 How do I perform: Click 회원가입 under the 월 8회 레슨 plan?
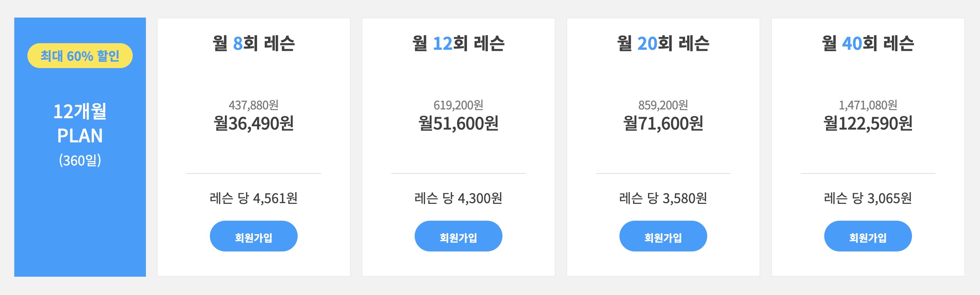[253, 236]
